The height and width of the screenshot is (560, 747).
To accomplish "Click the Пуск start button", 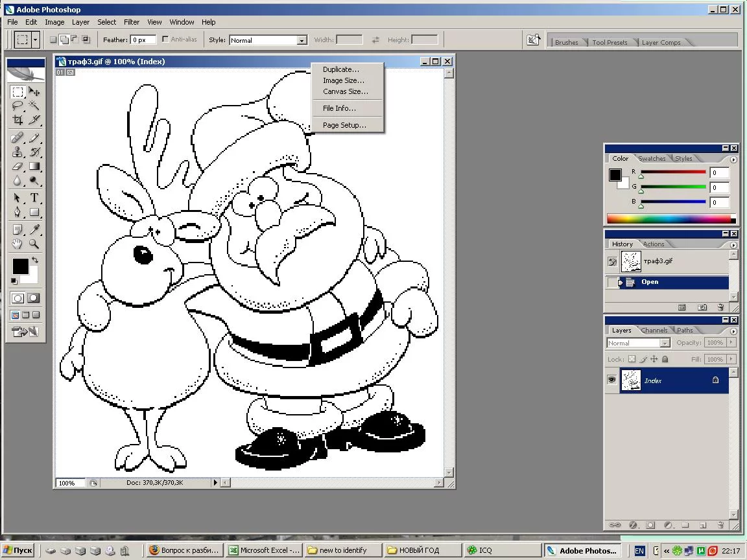I will 18,550.
